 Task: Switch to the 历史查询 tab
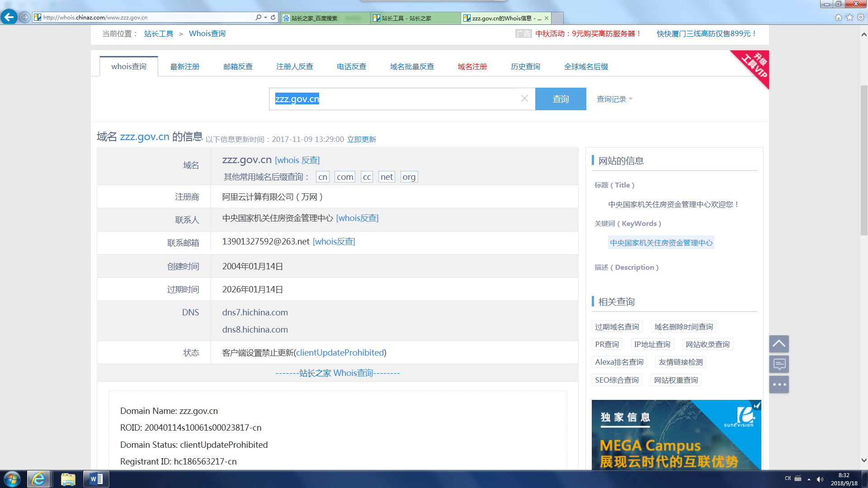(x=525, y=66)
